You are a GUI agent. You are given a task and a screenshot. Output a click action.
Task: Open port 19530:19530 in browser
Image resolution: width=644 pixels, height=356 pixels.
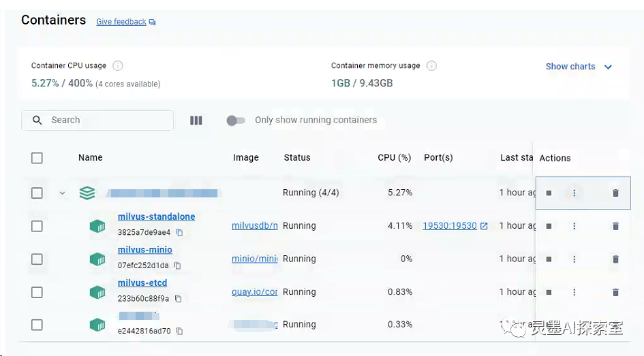tap(455, 225)
